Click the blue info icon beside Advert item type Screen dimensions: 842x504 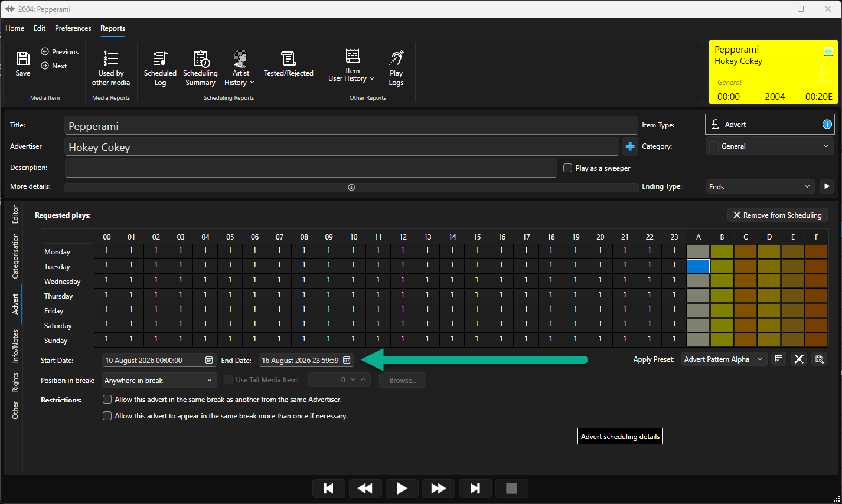(x=827, y=124)
